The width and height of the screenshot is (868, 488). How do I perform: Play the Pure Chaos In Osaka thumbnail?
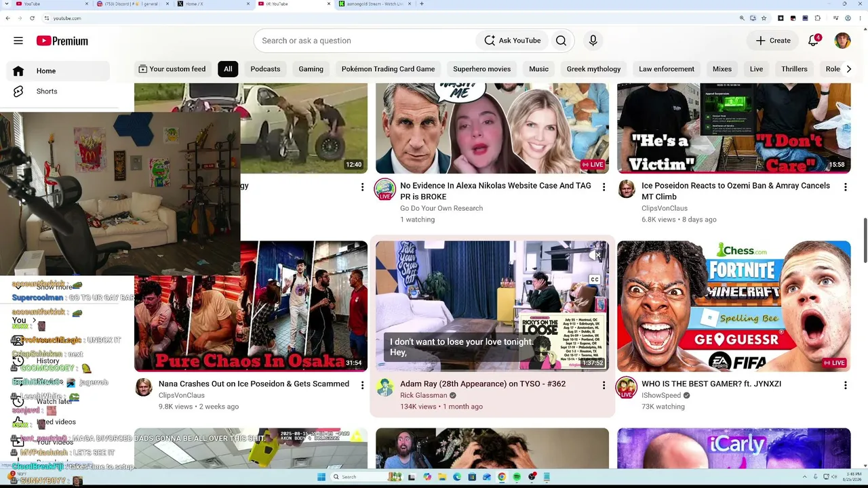pos(251,306)
